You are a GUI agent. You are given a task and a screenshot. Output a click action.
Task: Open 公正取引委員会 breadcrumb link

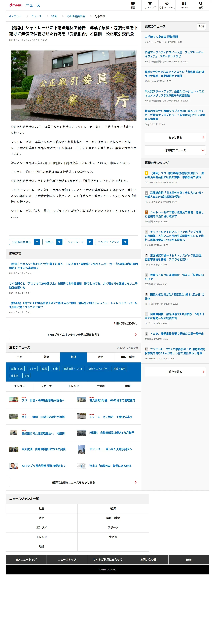click(x=76, y=16)
